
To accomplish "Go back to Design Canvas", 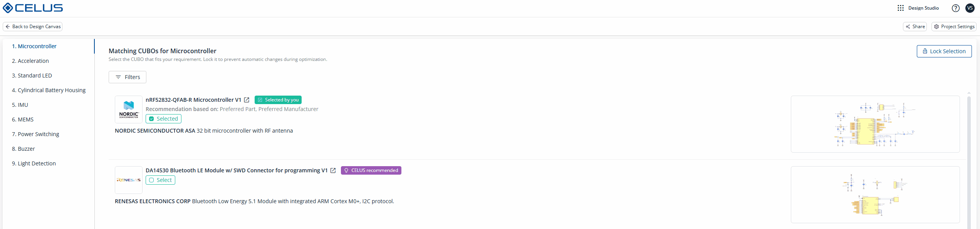I will [33, 27].
